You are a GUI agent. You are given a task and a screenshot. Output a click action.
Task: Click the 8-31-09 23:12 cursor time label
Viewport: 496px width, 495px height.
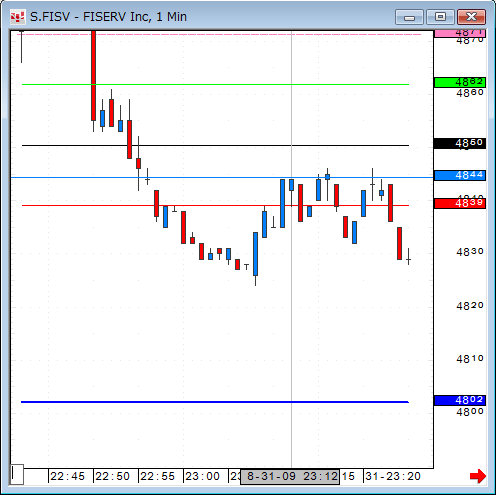coord(290,477)
